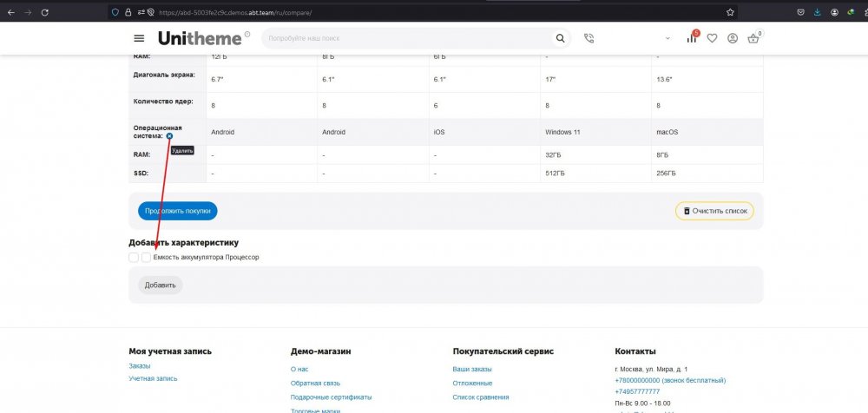This screenshot has width=868, height=413.
Task: Click the padlock site security icon
Action: click(128, 12)
